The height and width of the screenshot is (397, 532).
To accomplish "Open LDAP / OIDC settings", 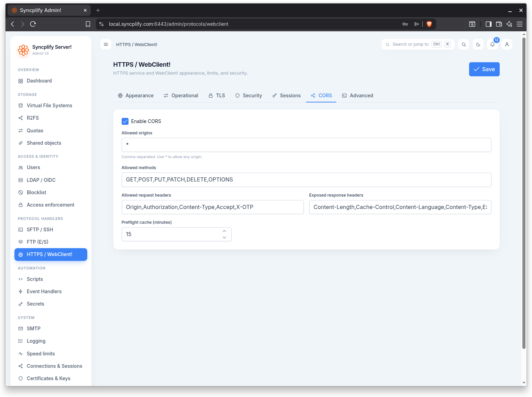I will pos(51,180).
